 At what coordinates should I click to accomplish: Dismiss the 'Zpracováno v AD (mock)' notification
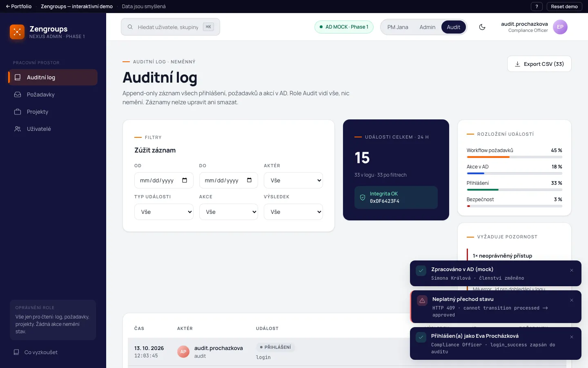(572, 270)
